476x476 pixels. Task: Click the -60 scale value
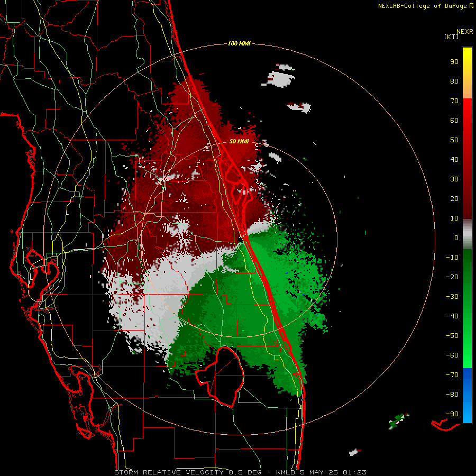452,355
